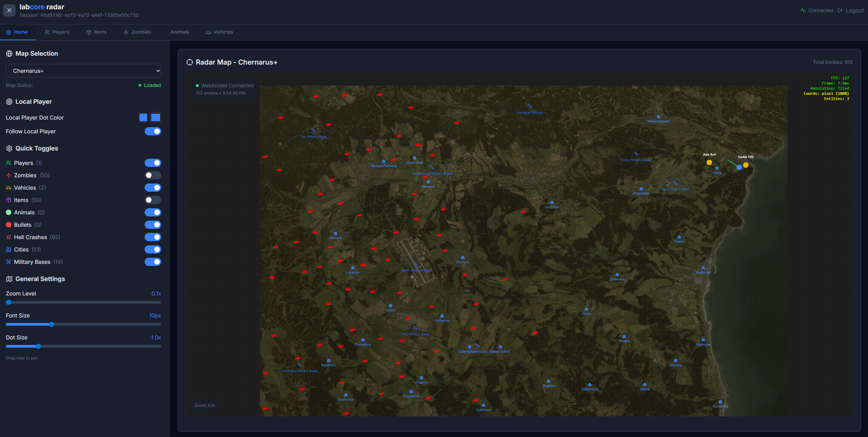Image resolution: width=868 pixels, height=437 pixels.
Task: Go to the Zombies tab
Action: click(137, 32)
